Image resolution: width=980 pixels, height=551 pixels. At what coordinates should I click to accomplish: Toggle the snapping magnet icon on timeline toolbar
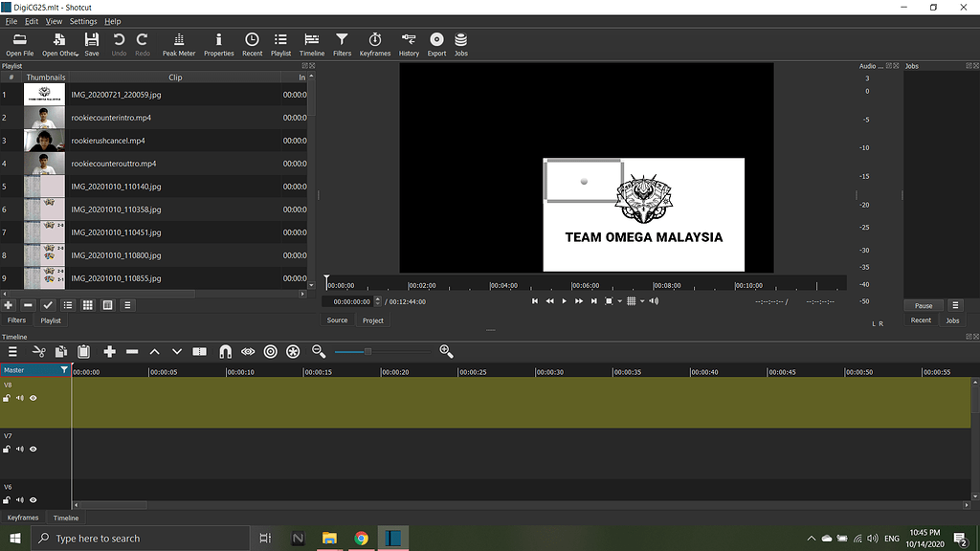click(224, 351)
